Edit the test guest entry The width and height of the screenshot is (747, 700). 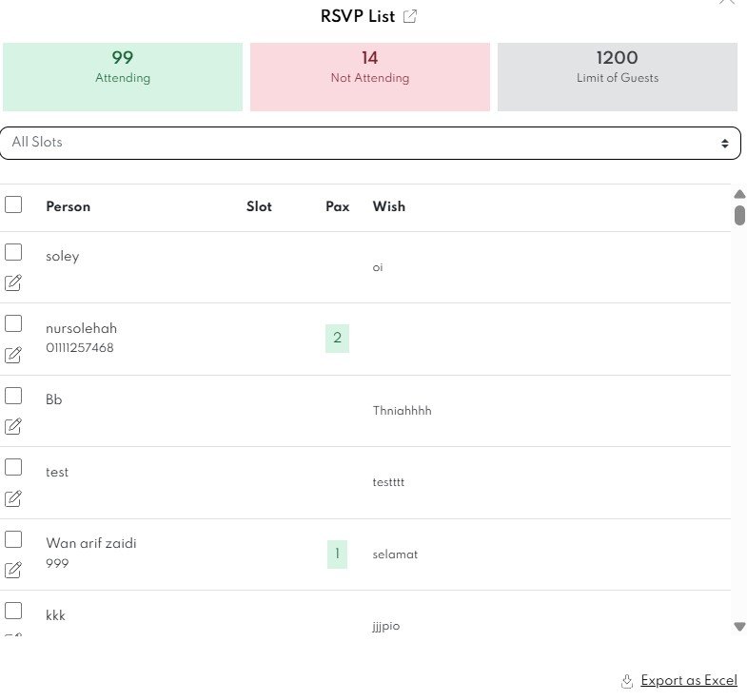[13, 498]
